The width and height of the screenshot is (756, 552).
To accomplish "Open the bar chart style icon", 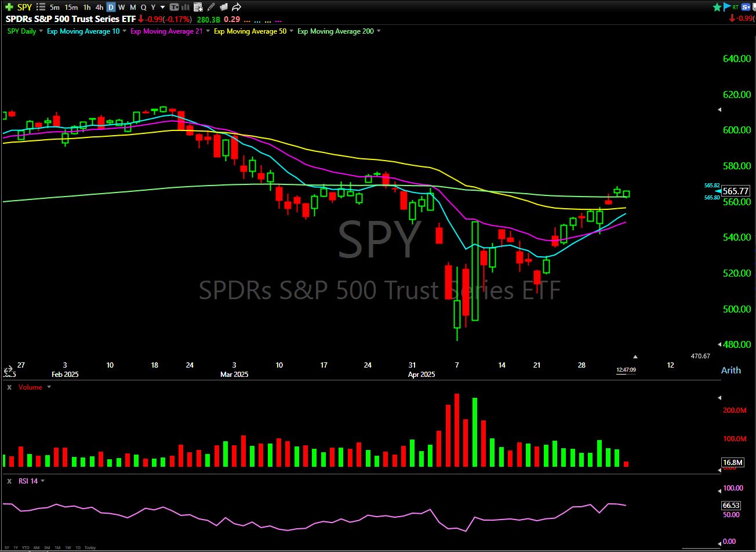I will coord(186,7).
